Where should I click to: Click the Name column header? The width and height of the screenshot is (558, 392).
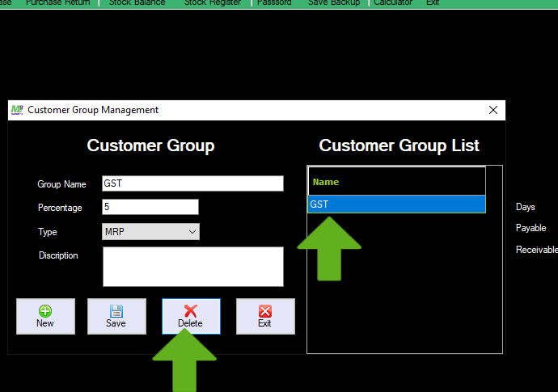pyautogui.click(x=396, y=182)
